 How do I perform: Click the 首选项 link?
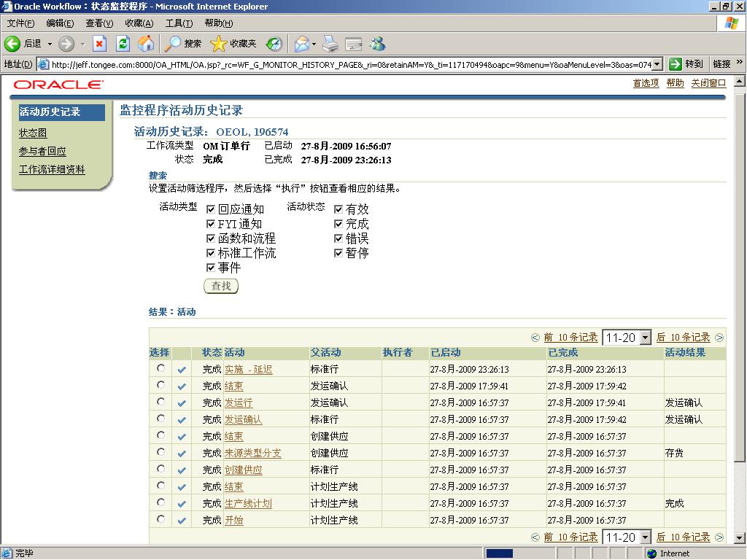coord(646,83)
